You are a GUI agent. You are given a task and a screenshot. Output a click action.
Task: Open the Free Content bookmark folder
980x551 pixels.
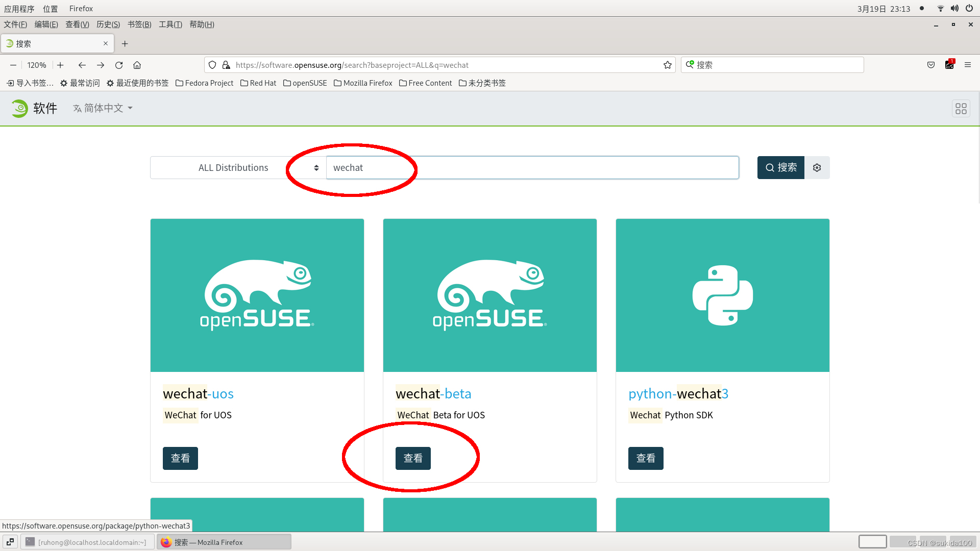pos(426,83)
